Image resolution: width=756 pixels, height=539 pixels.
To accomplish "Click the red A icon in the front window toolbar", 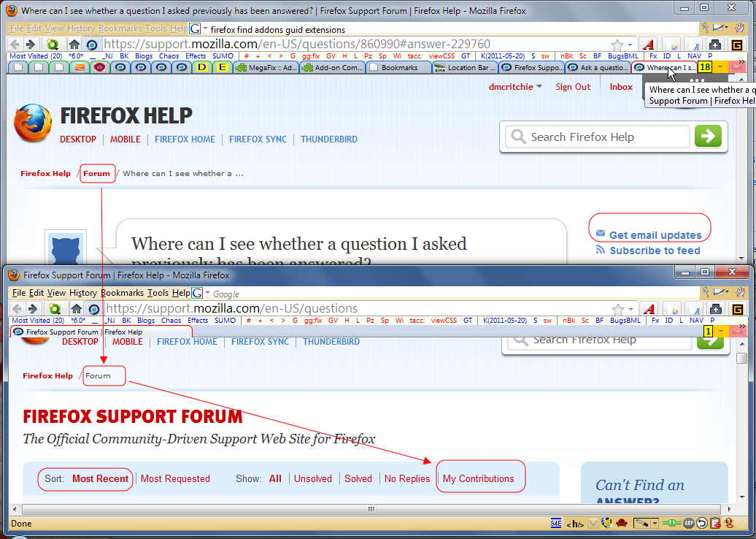I will 650,309.
